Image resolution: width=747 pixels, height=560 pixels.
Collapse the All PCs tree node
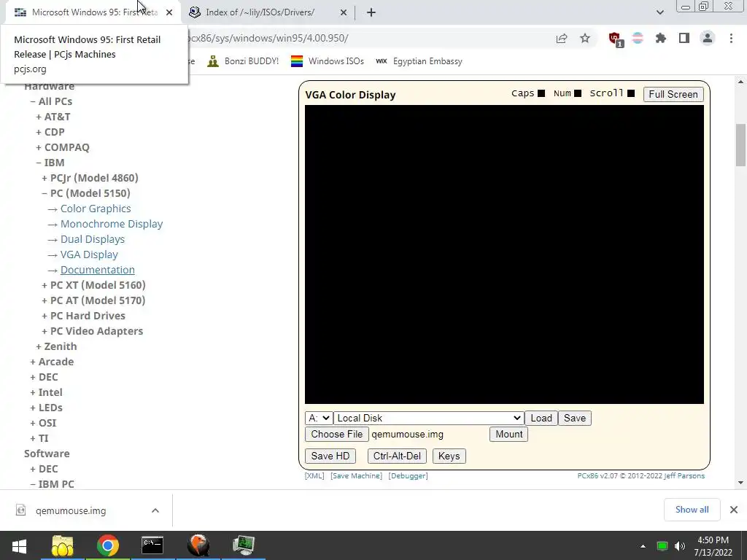tap(51, 101)
